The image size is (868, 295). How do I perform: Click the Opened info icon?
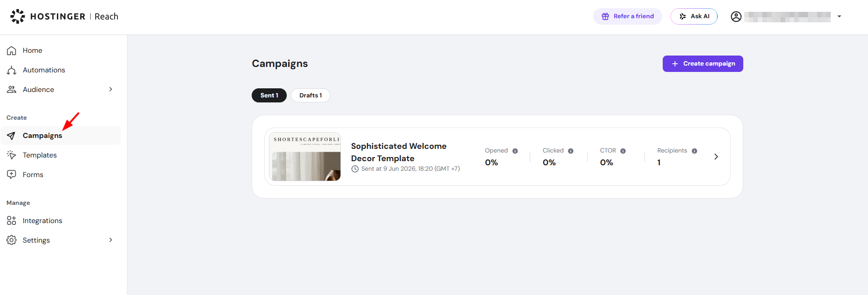[515, 151]
